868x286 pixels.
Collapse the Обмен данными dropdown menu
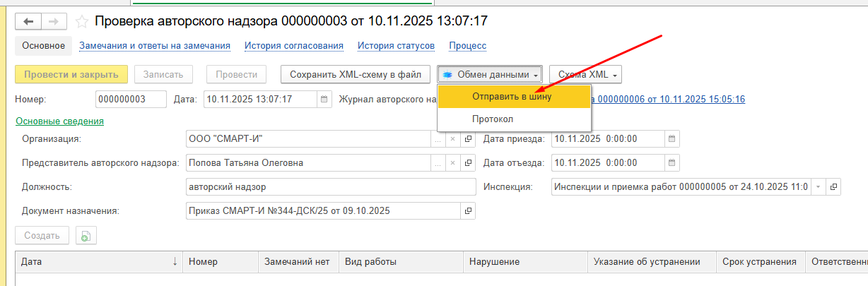(490, 74)
